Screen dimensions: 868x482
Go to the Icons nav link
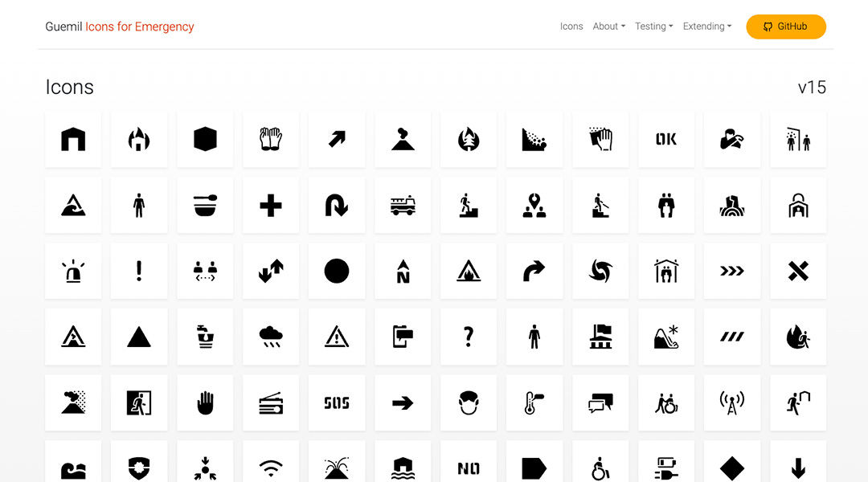pos(571,27)
